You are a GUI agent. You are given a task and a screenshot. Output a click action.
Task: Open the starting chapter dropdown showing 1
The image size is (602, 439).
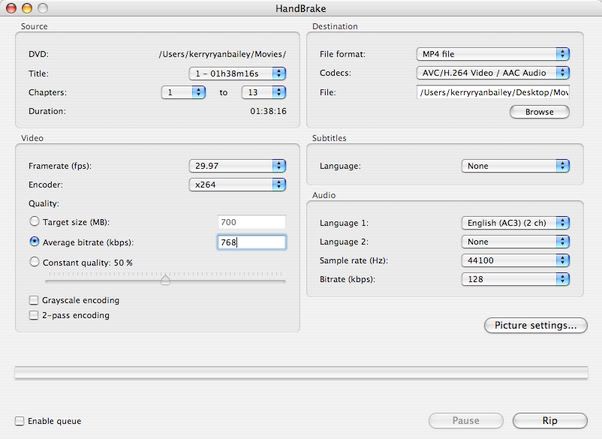tap(184, 92)
